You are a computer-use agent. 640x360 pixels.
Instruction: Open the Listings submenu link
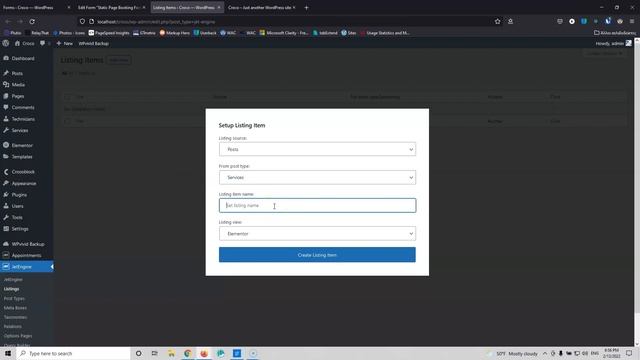point(11,289)
